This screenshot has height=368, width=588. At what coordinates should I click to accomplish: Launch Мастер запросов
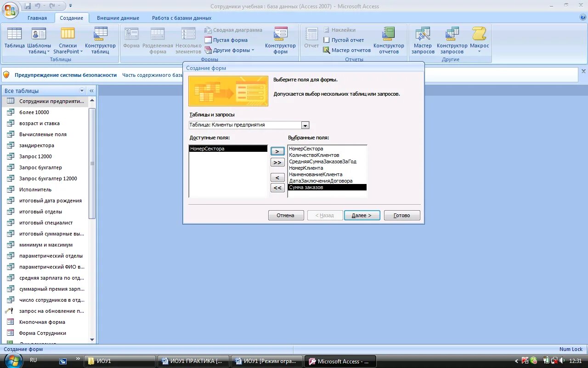(x=423, y=41)
